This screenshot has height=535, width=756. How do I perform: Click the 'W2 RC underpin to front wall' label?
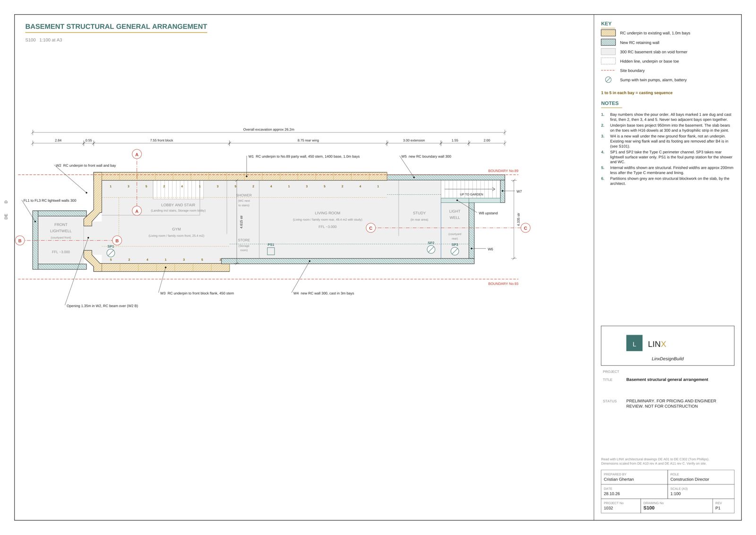(86, 165)
